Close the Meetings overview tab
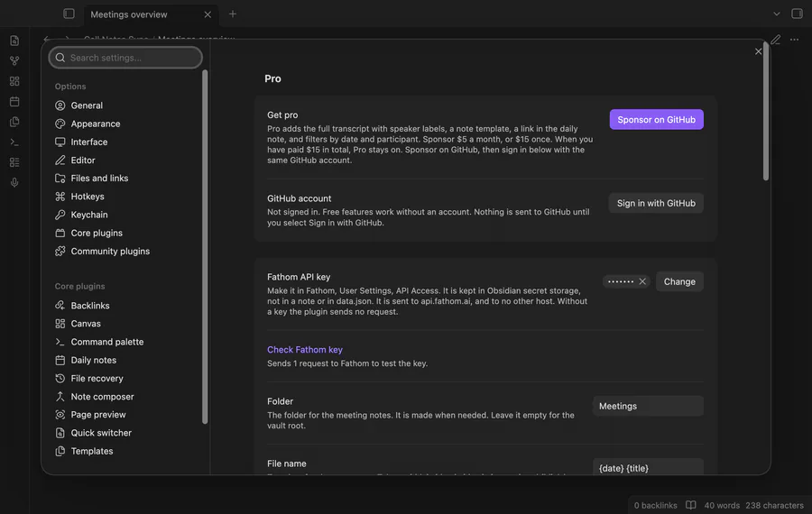Image resolution: width=812 pixels, height=514 pixels. pyautogui.click(x=208, y=14)
